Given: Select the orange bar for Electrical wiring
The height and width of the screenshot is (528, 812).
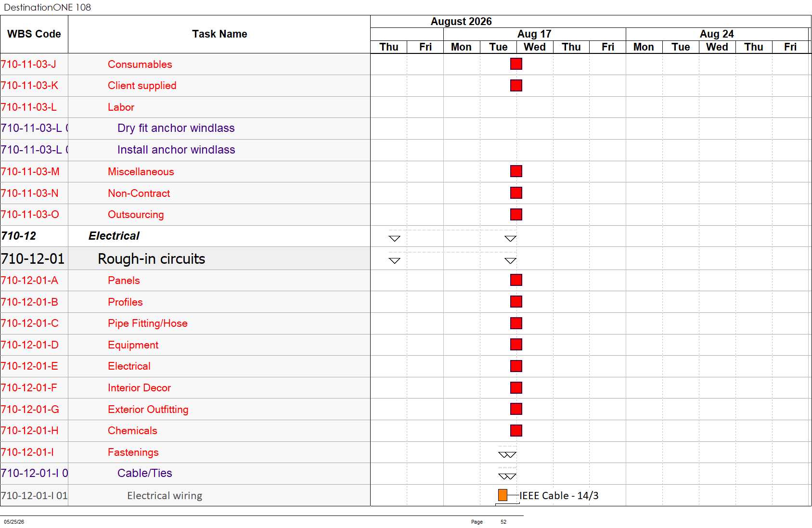Looking at the screenshot, I should (x=503, y=495).
